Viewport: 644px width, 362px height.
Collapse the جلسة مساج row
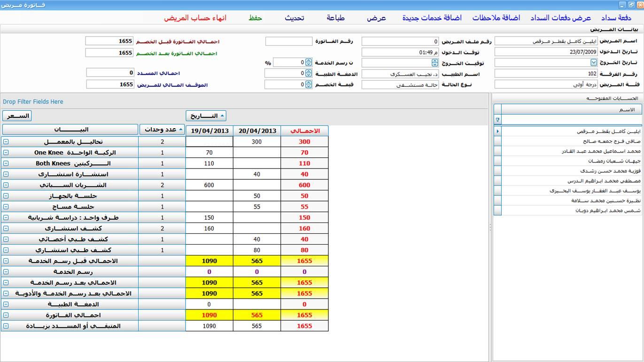[x=6, y=207]
